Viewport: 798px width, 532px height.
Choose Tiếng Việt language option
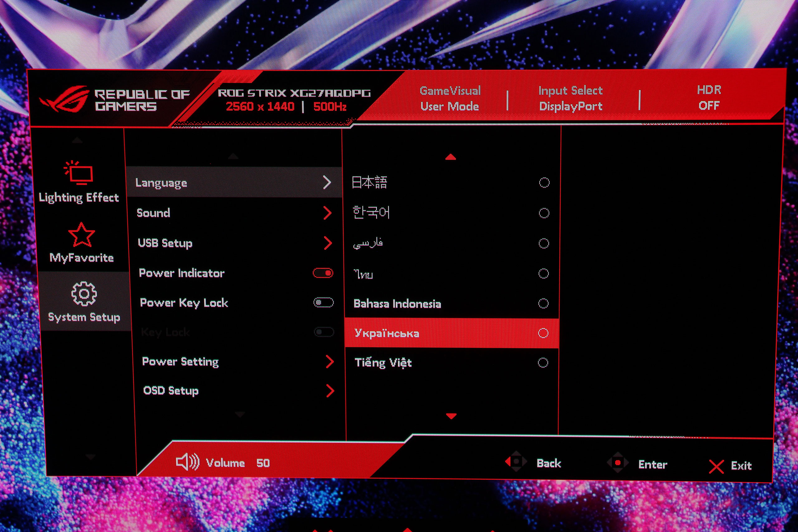tap(383, 363)
